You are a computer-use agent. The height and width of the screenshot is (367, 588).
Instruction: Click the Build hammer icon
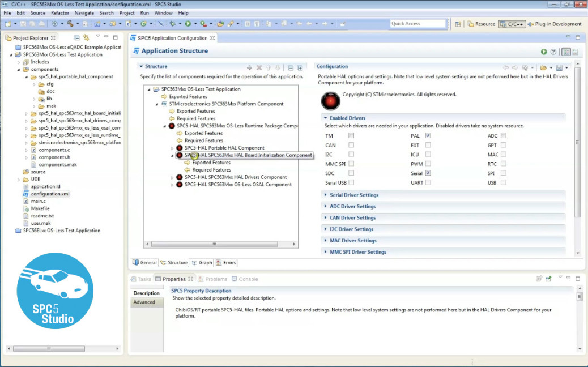pos(70,24)
